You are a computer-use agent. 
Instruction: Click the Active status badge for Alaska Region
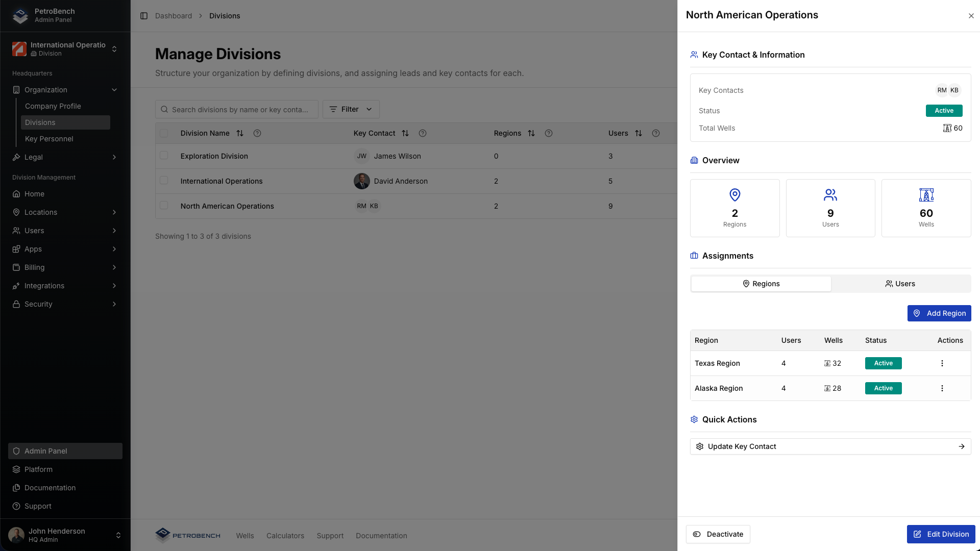click(883, 388)
